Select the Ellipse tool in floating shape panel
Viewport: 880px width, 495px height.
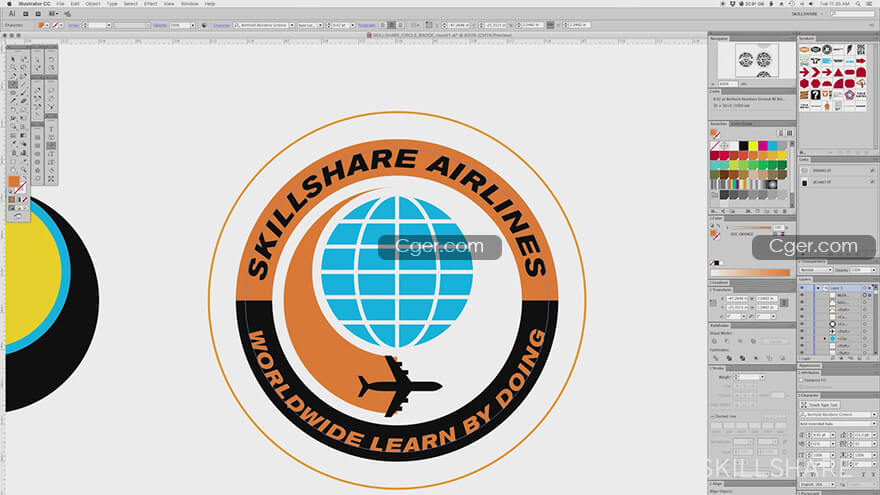(37, 154)
